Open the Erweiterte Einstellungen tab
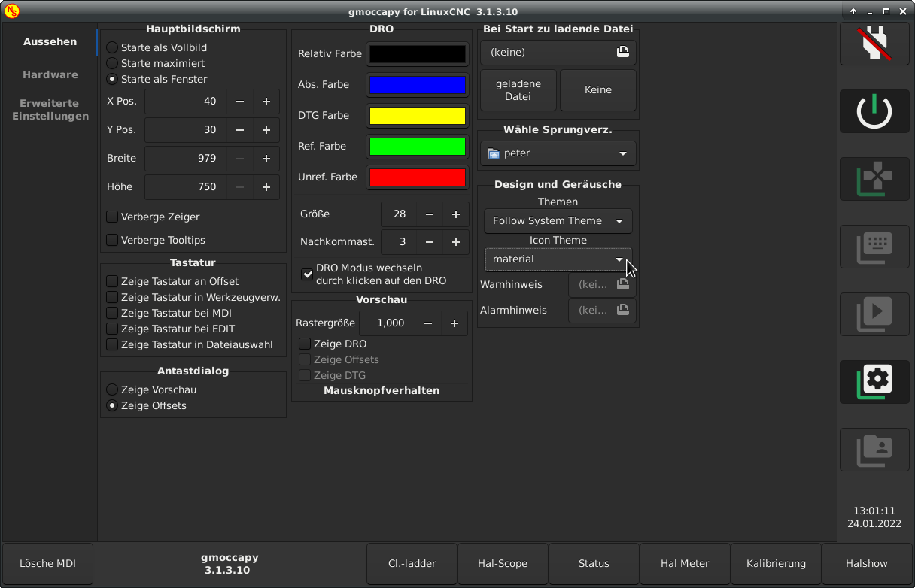 50,110
